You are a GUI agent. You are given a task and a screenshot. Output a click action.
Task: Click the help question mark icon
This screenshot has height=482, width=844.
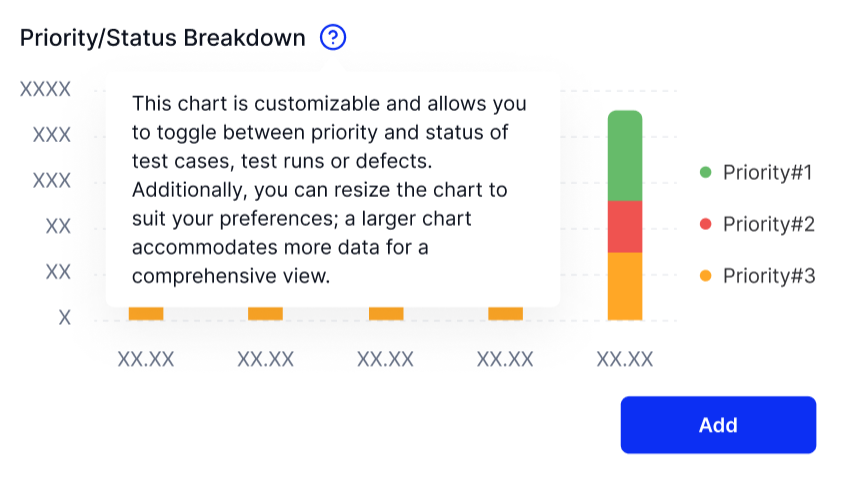point(332,38)
